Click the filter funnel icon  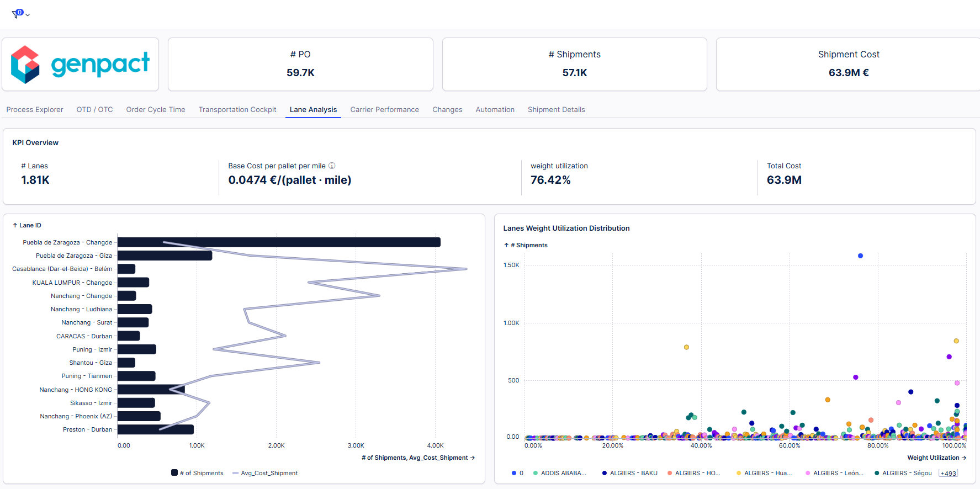click(x=16, y=14)
